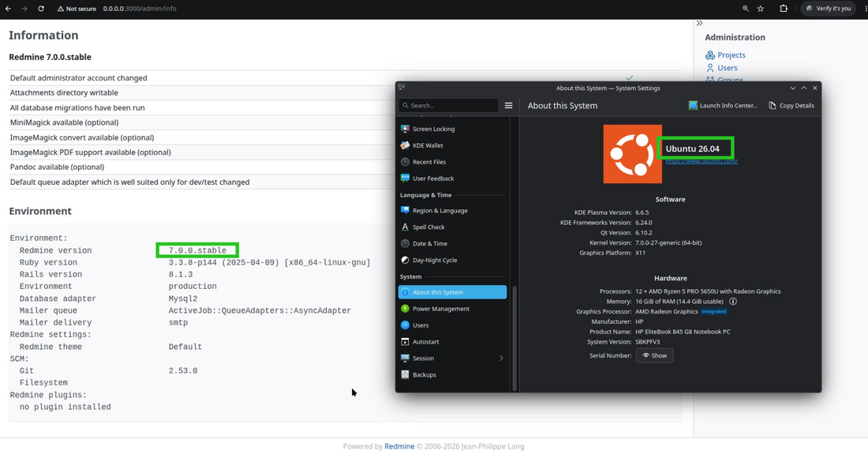Select KDE Wallet in settings sidebar
This screenshot has height=451, width=868.
click(x=452, y=145)
